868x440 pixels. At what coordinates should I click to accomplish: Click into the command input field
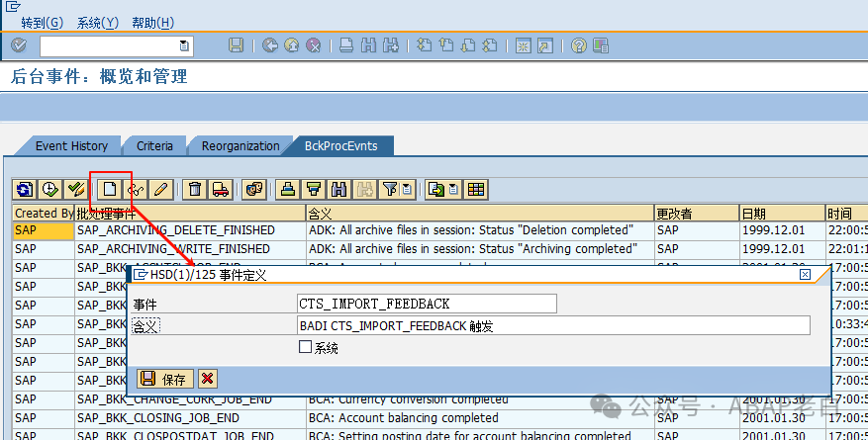click(x=110, y=45)
